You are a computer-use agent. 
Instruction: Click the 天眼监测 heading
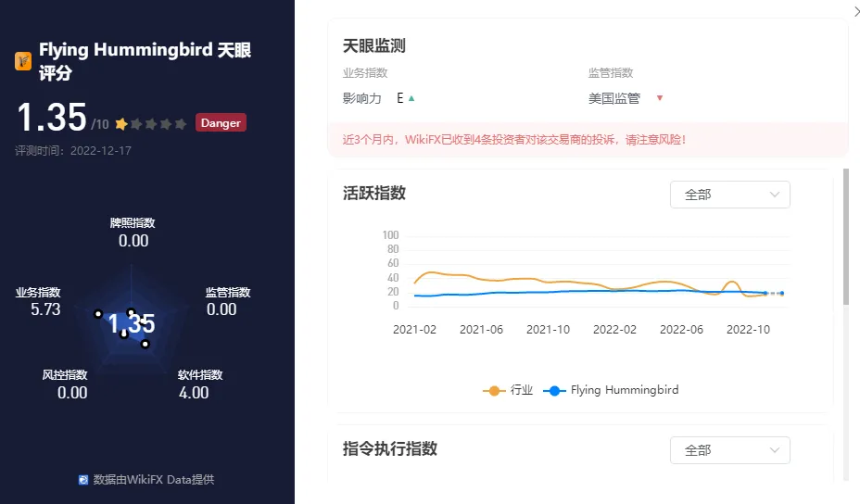(374, 46)
